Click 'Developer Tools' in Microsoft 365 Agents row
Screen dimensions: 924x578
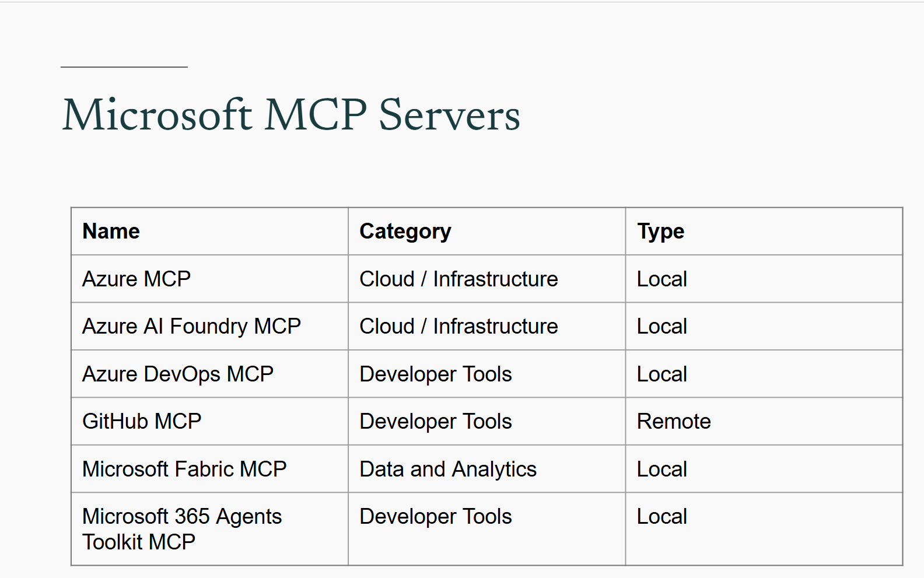click(x=436, y=517)
